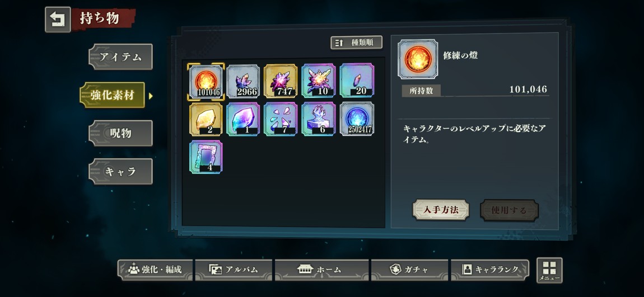Click the back arrow button
The width and height of the screenshot is (644, 297).
pos(58,19)
